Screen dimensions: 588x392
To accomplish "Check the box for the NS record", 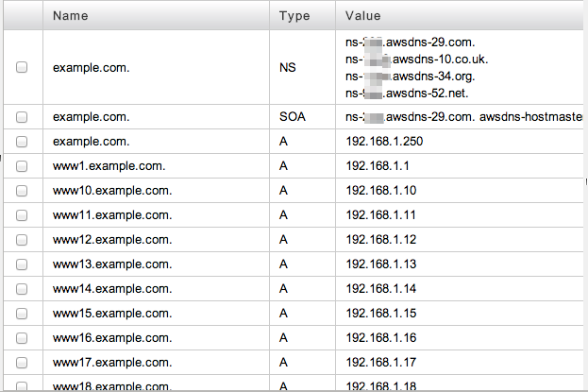I will pos(22,68).
